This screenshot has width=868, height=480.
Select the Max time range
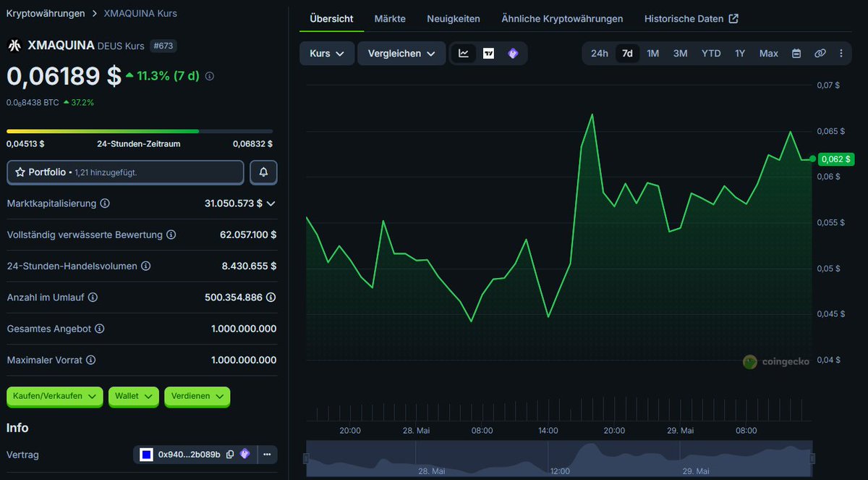[769, 54]
